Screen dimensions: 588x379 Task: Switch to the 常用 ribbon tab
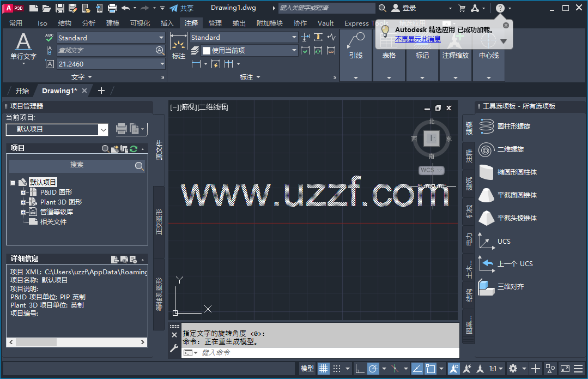16,23
